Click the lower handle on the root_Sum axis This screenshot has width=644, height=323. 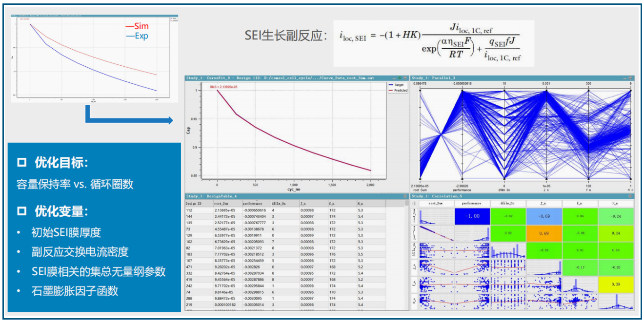tap(420, 177)
